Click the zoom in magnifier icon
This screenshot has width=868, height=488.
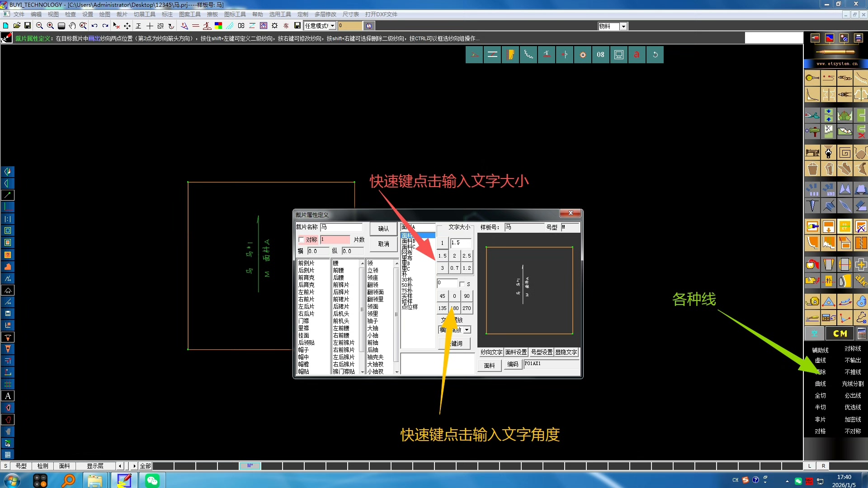point(50,26)
